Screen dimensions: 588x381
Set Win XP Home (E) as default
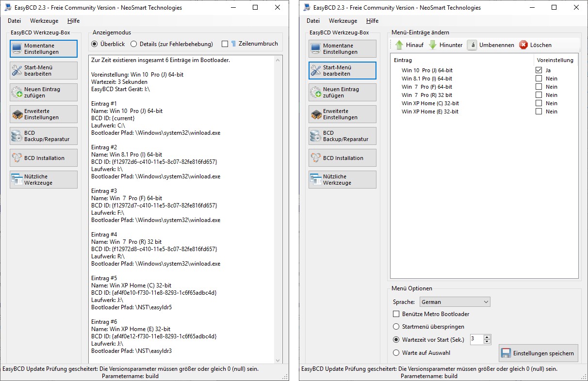point(539,111)
